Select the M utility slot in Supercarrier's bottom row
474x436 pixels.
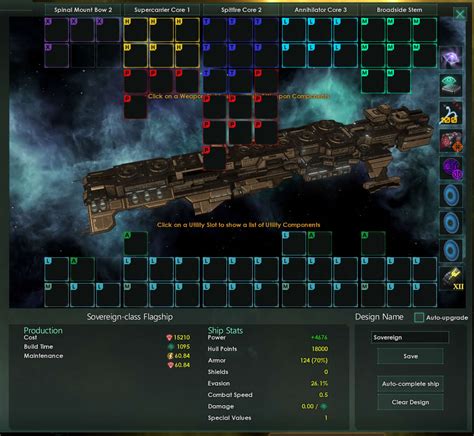tap(136, 295)
